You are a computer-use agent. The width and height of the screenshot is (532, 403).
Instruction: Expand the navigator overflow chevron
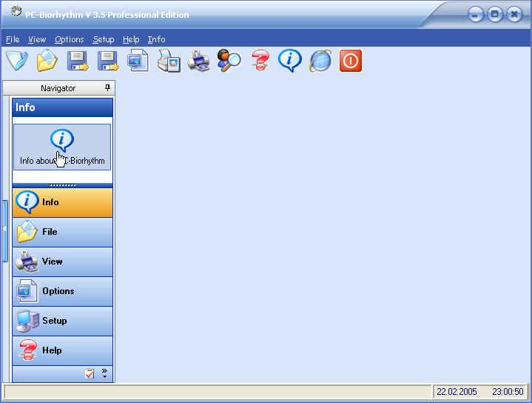[104, 373]
